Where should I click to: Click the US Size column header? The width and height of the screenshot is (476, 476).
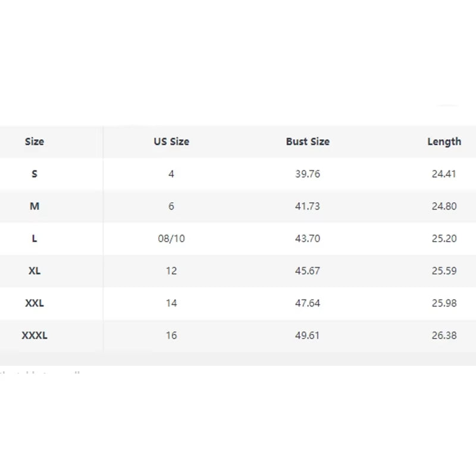[x=171, y=142]
